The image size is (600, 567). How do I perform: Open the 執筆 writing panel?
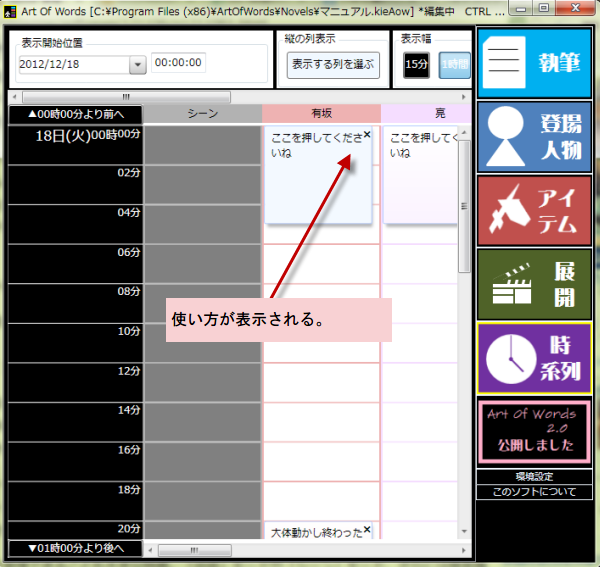pyautogui.click(x=534, y=63)
